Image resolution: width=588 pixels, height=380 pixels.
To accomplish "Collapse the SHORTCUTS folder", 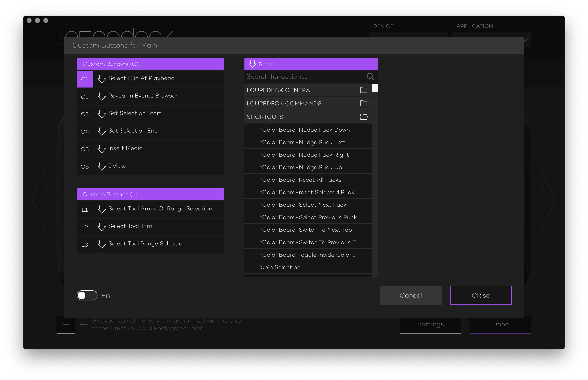I will pos(363,117).
